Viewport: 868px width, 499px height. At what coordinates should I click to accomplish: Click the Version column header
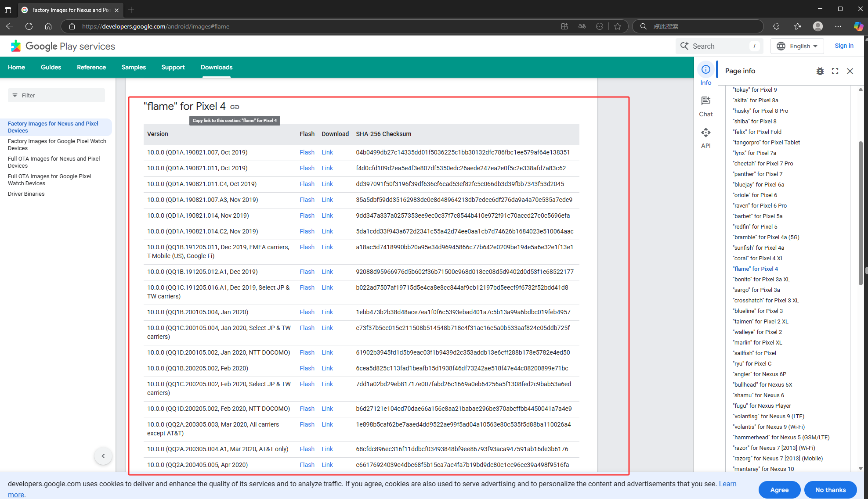click(x=158, y=134)
